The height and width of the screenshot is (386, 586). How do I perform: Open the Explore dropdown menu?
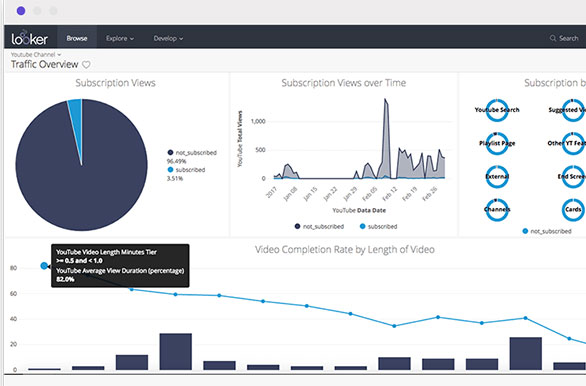tap(120, 38)
